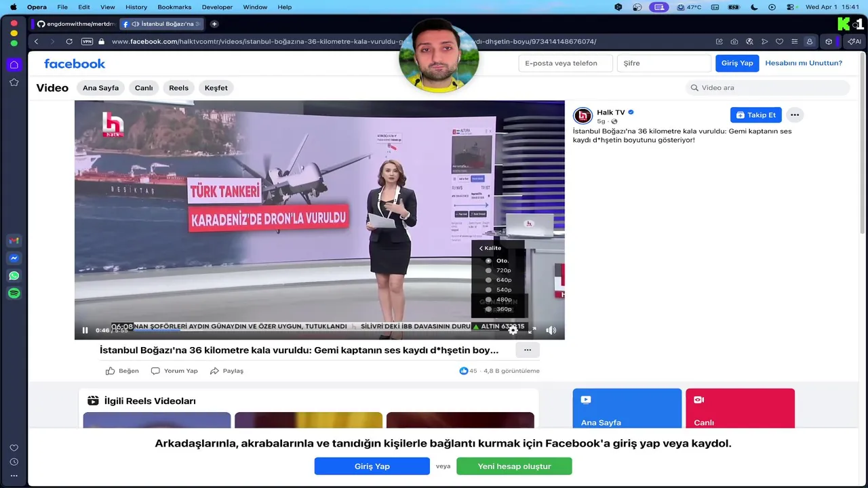Click Halk TV profile avatar
This screenshot has height=488, width=868.
(583, 115)
